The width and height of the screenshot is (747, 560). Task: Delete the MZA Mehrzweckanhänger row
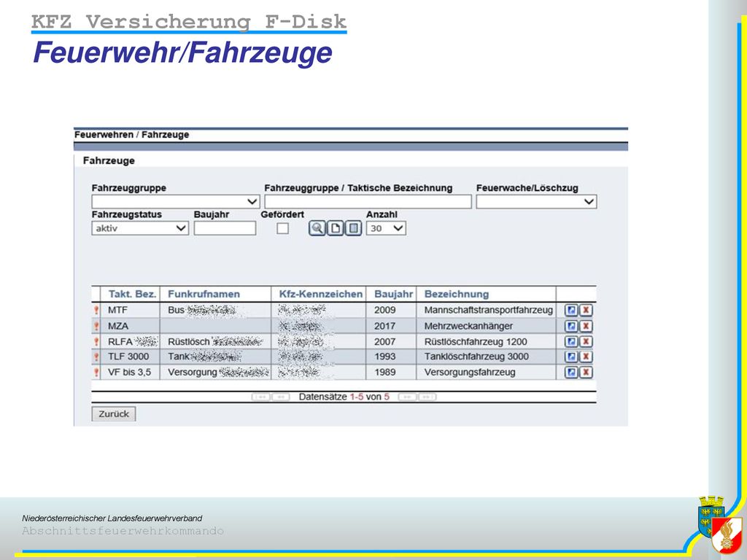tap(586, 326)
